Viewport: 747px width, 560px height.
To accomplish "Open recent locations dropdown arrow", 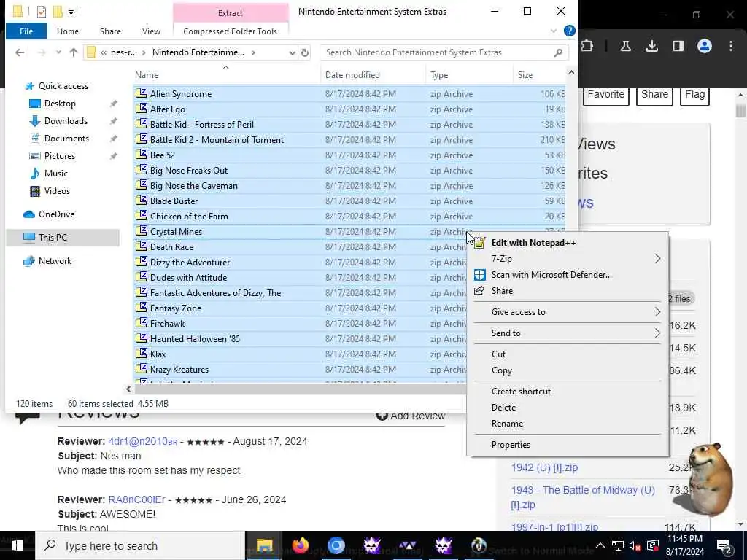I will 58,52.
